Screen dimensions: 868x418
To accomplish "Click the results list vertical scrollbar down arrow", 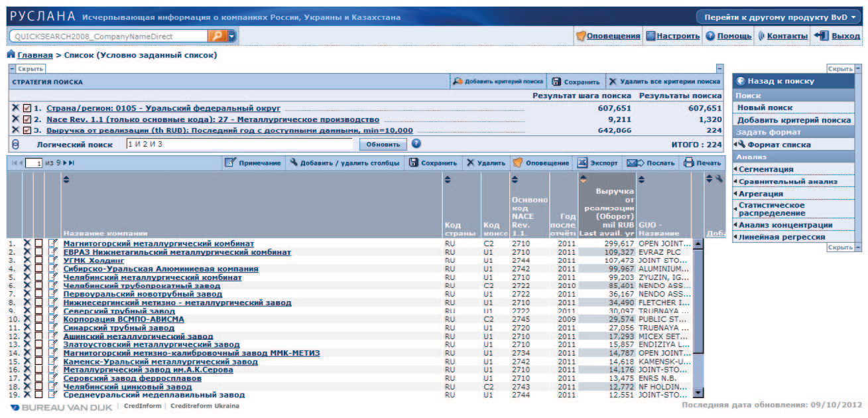I will (x=697, y=391).
